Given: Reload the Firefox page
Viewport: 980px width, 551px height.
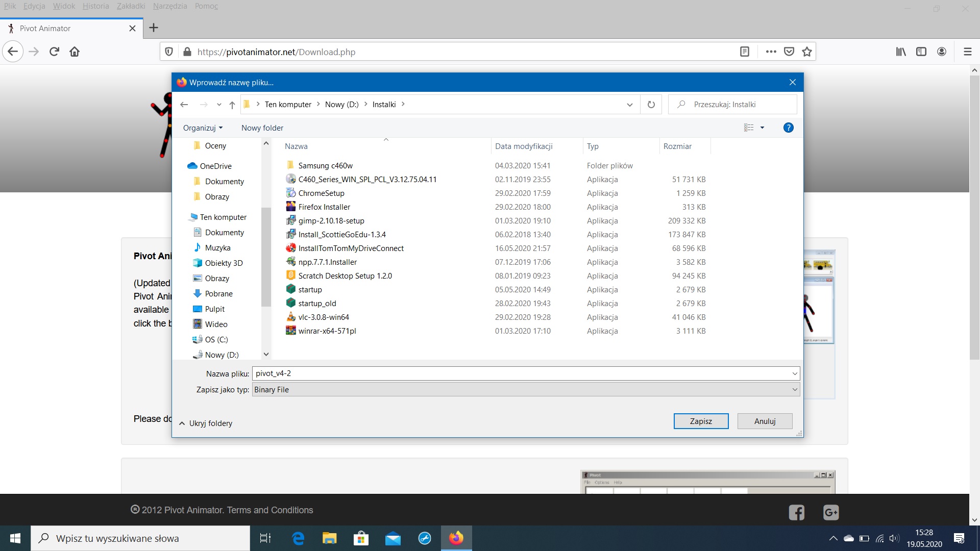Looking at the screenshot, I should pos(54,52).
